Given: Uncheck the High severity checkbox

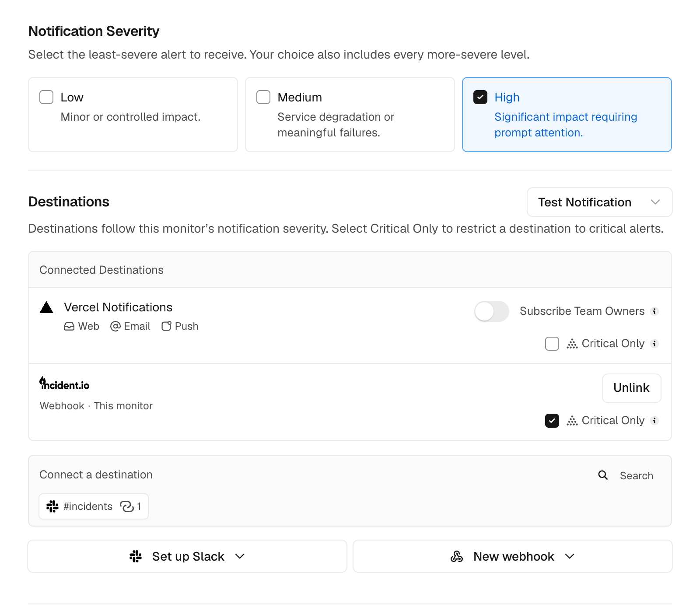Looking at the screenshot, I should coord(480,97).
